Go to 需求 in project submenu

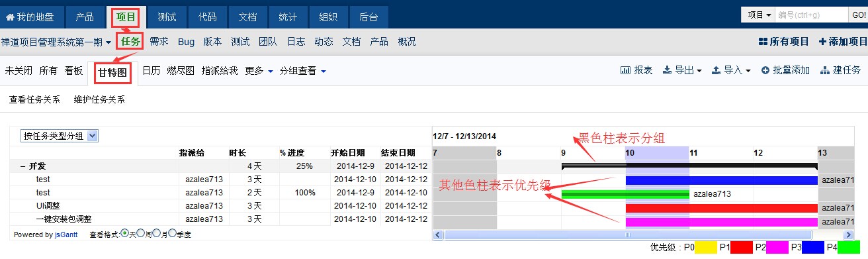click(x=159, y=42)
